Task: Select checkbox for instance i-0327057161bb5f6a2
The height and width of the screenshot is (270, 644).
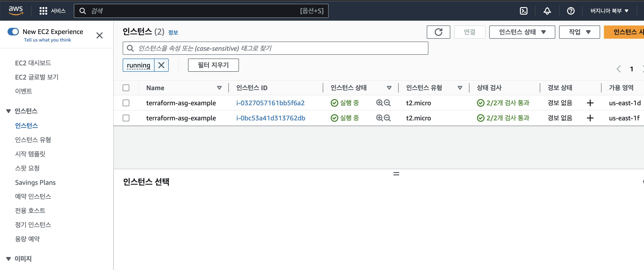Action: pos(126,103)
